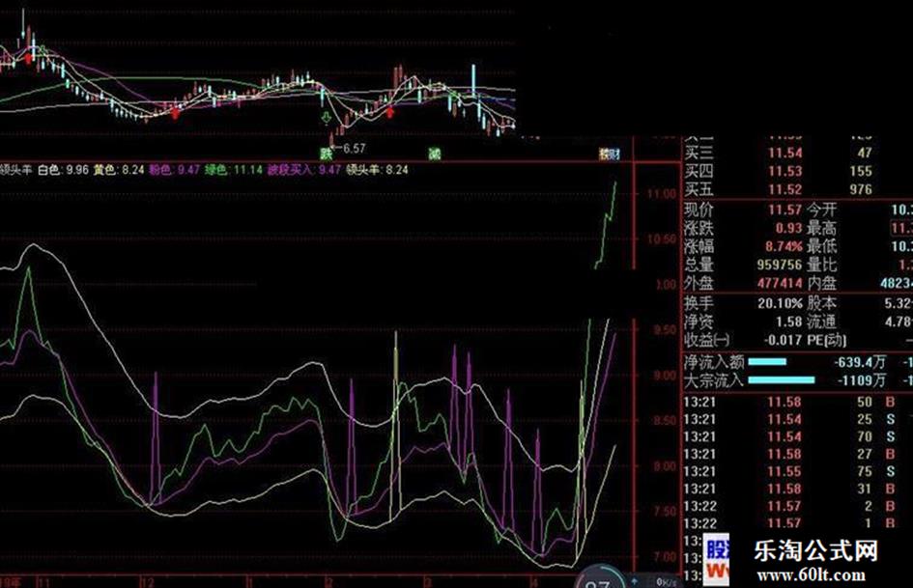The image size is (913, 588).
Task: Click the 11.00 price axis label
Action: pos(662,193)
